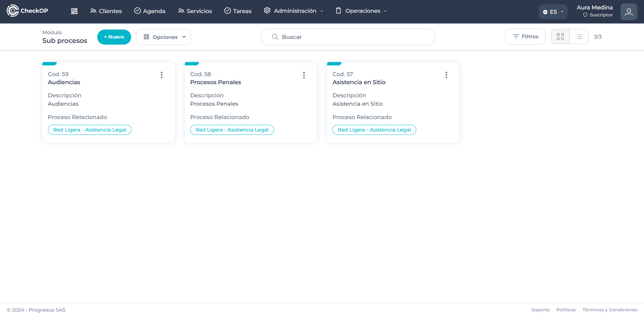Open the Tareas section

click(x=238, y=11)
